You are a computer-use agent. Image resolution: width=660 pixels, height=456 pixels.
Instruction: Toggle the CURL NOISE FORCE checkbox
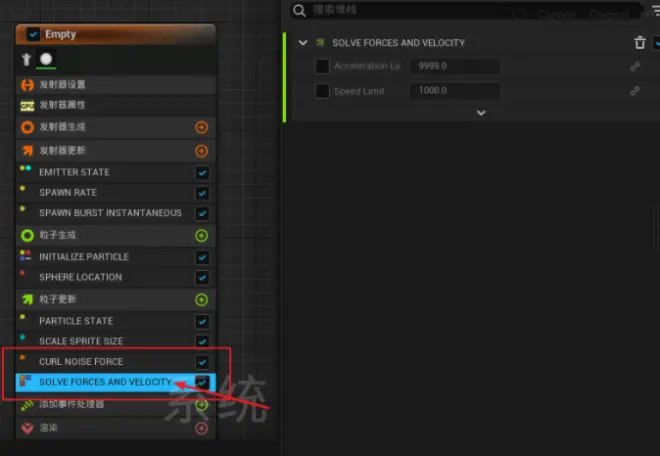(x=202, y=362)
